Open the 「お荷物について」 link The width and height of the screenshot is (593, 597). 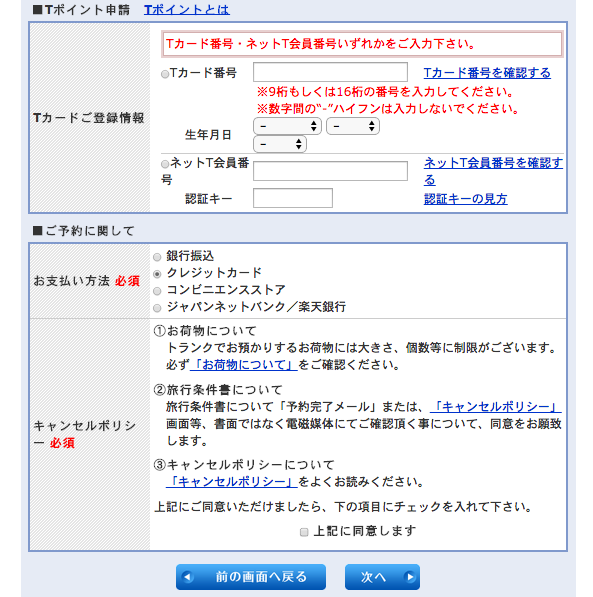click(x=243, y=365)
